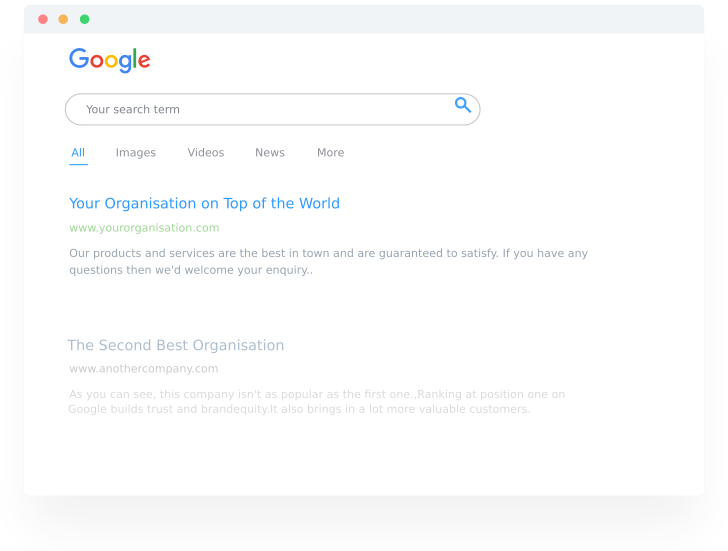Image resolution: width=728 pixels, height=551 pixels.
Task: Open the News tab
Action: point(270,153)
